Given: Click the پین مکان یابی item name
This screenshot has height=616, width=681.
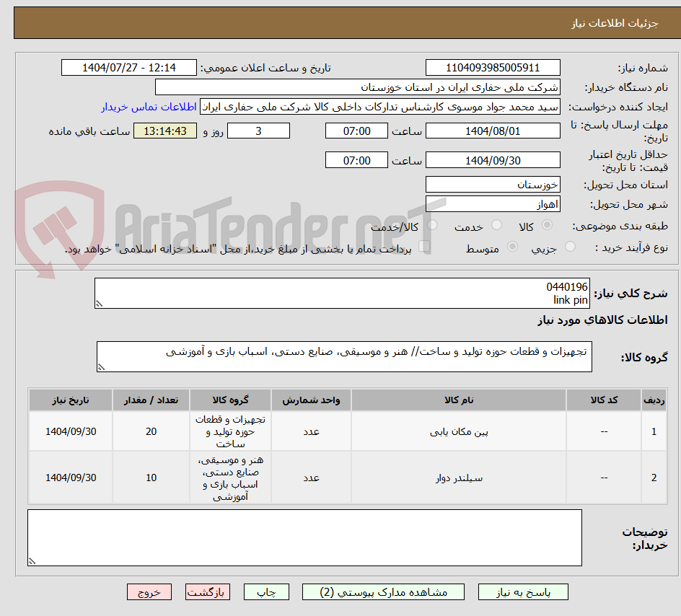Looking at the screenshot, I should tap(459, 432).
